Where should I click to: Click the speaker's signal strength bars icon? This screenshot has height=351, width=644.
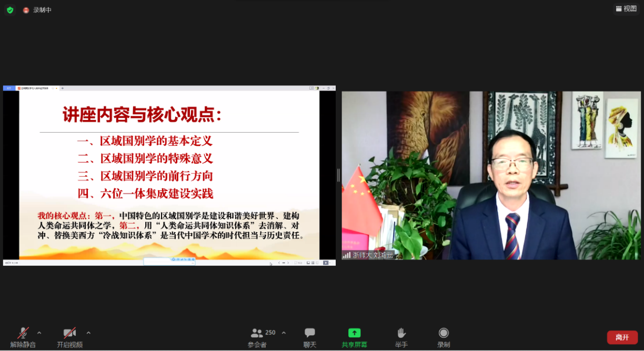[x=347, y=255]
